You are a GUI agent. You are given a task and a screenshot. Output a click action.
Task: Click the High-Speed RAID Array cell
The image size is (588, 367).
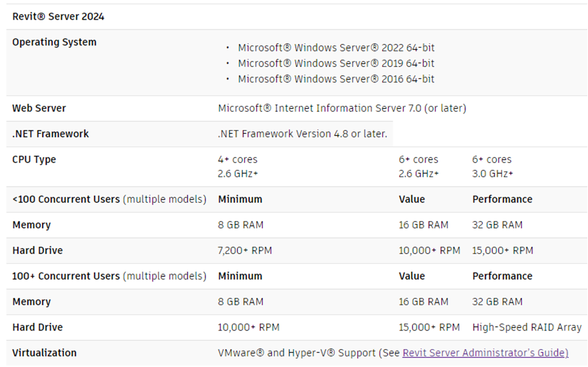[x=526, y=327]
